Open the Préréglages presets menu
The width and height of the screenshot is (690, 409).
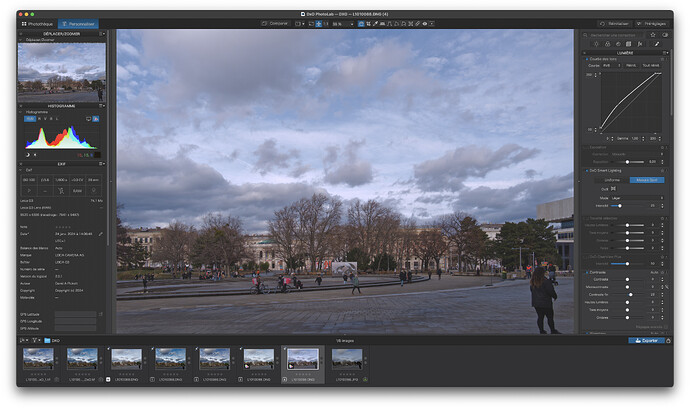click(x=651, y=24)
